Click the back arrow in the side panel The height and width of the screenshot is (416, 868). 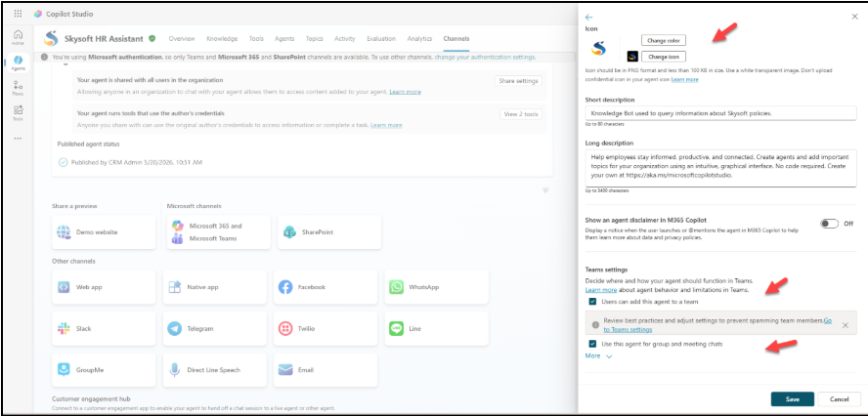click(589, 18)
